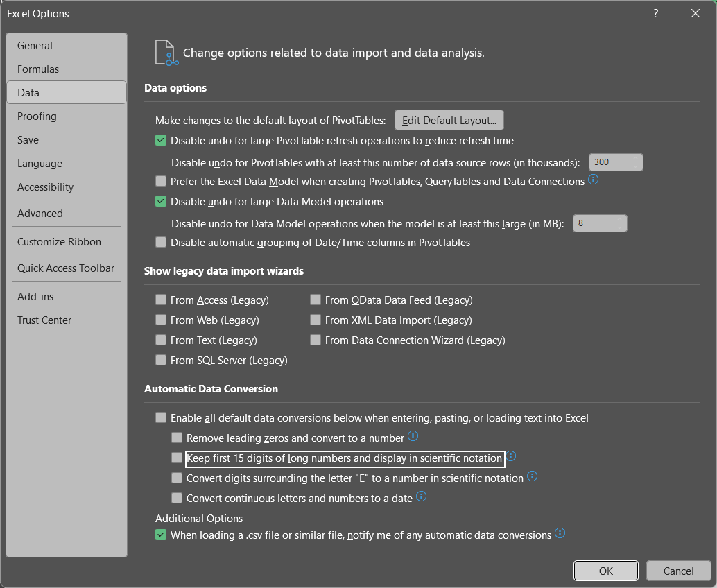
Task: Switch to Advanced options
Action: (67, 213)
